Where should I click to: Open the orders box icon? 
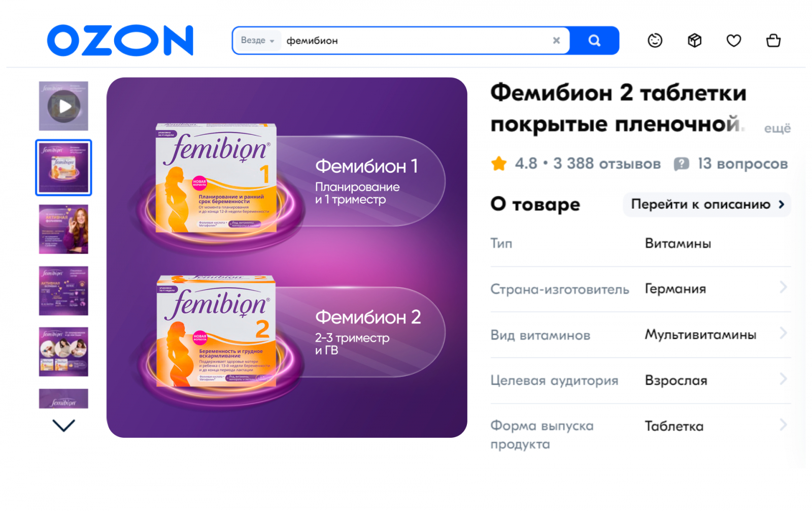pos(694,40)
